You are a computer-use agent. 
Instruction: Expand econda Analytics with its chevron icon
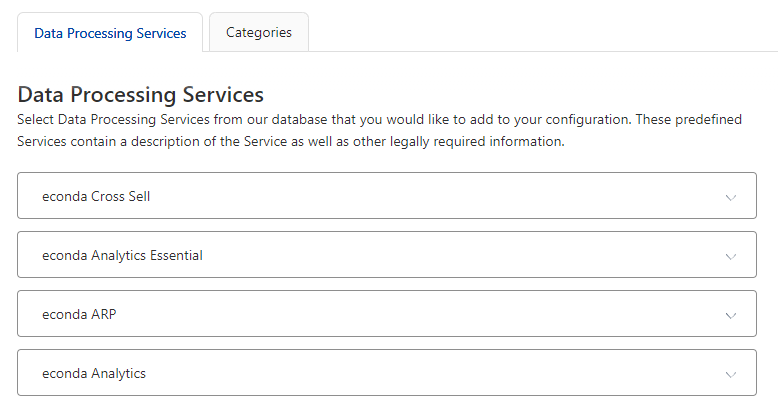(x=730, y=374)
